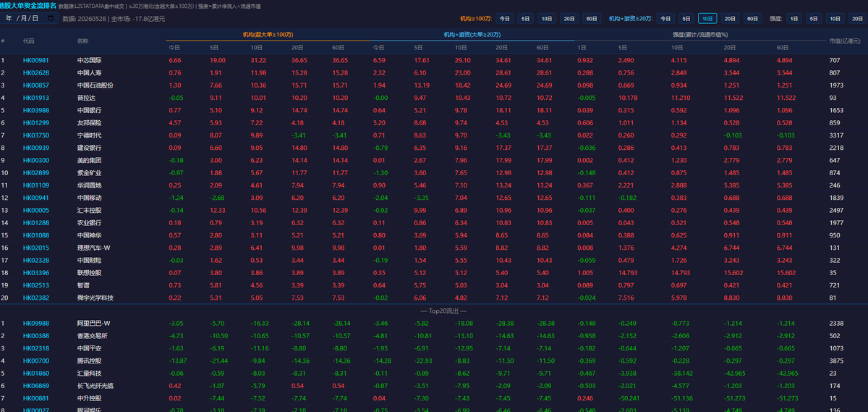Sort by 5日 button after 机构≥100万 label
868x412 pixels.
[x=525, y=18]
